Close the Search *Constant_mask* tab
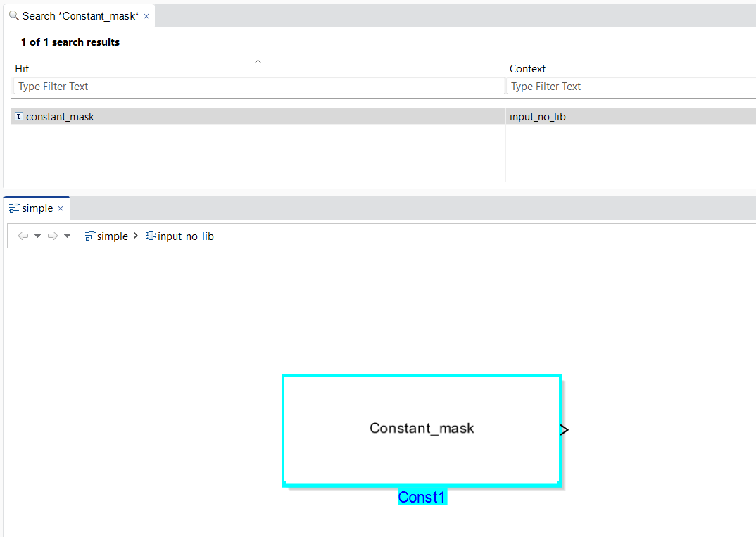Viewport: 756px width, 537px height. (x=146, y=16)
